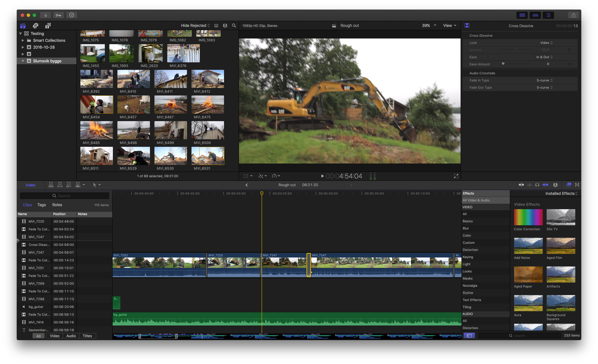Click the browser search magnifier icon

[234, 26]
